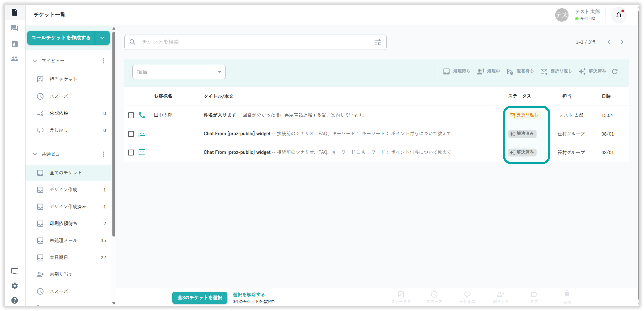644x311 pixels.
Task: Click the refresh ticket list icon
Action: 615,72
